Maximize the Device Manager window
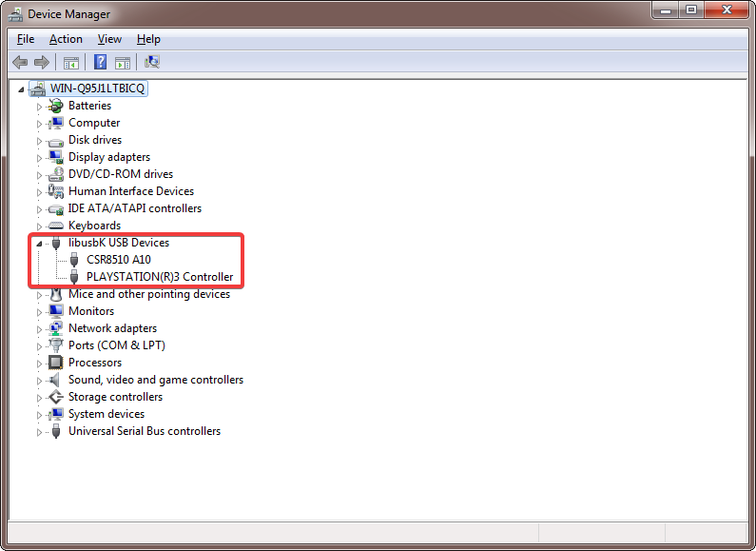 [691, 10]
